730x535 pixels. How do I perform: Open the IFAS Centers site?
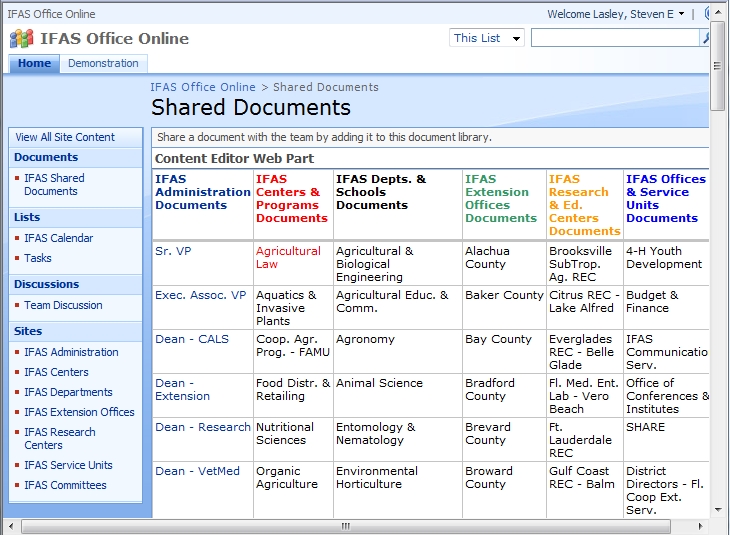coord(56,372)
